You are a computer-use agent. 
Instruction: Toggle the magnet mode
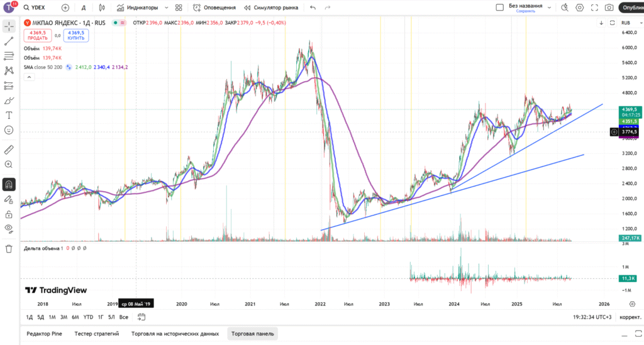click(x=9, y=185)
